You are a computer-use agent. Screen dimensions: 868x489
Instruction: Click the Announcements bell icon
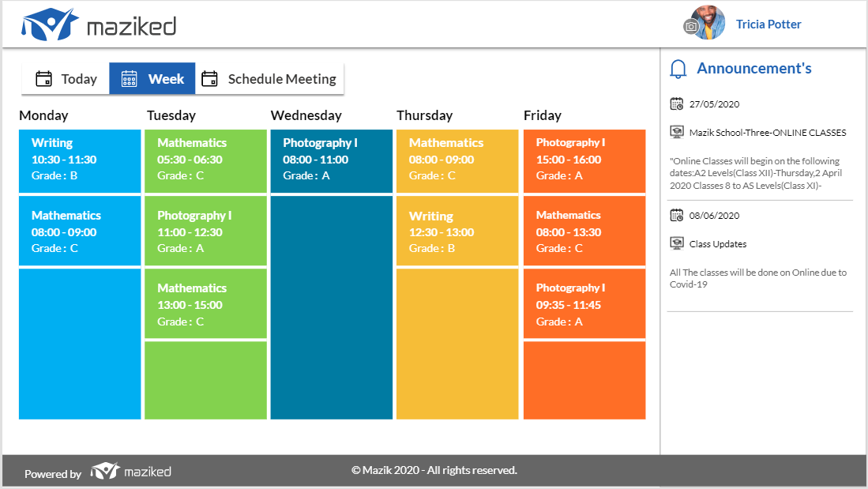[678, 69]
